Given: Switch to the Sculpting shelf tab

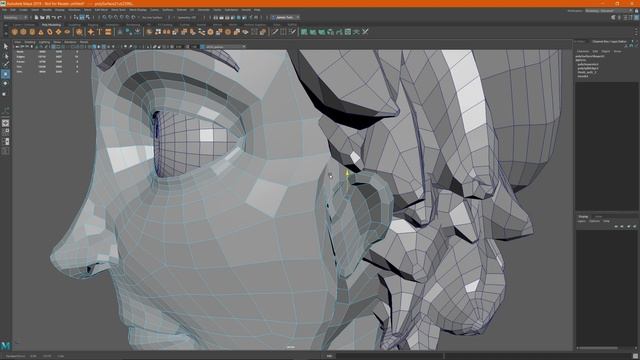Looking at the screenshot, I should tap(74, 25).
